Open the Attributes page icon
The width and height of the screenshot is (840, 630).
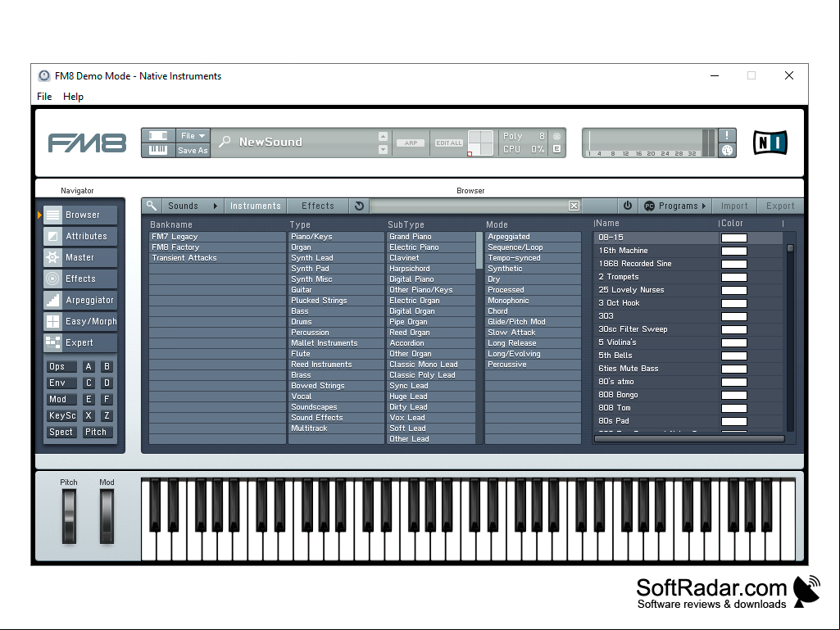tap(52, 236)
